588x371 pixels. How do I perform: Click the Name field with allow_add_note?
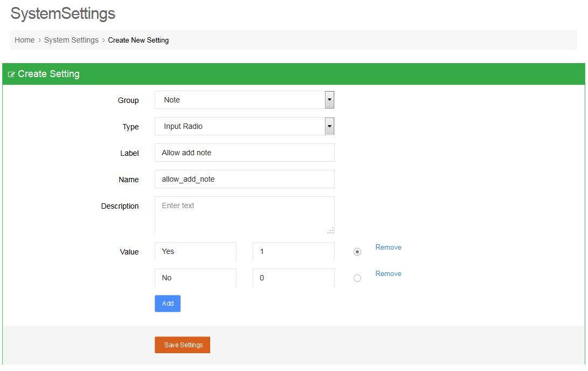click(x=244, y=179)
